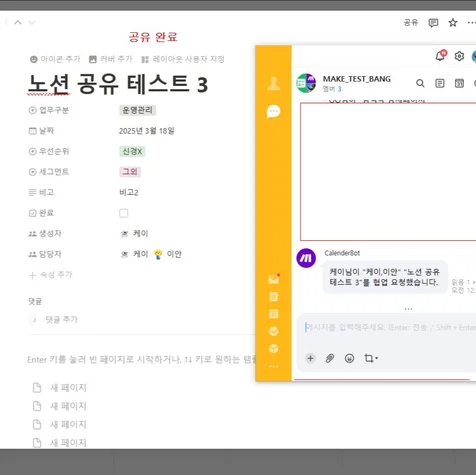Screen dimensions: 476x475
Task: Go to previous page with up chevron
Action: pyautogui.click(x=18, y=23)
